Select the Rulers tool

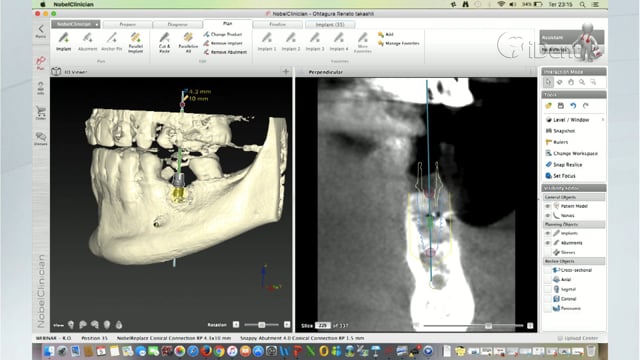(x=557, y=142)
